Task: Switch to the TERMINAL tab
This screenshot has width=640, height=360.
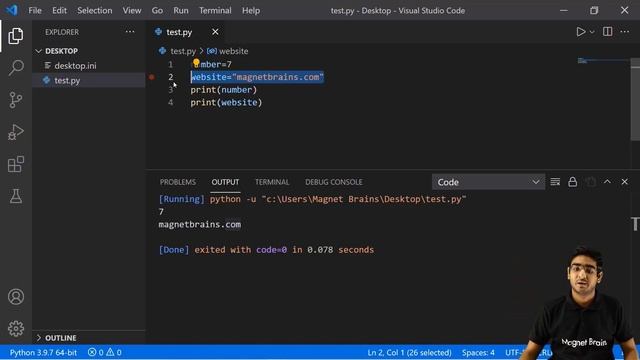Action: [x=272, y=182]
